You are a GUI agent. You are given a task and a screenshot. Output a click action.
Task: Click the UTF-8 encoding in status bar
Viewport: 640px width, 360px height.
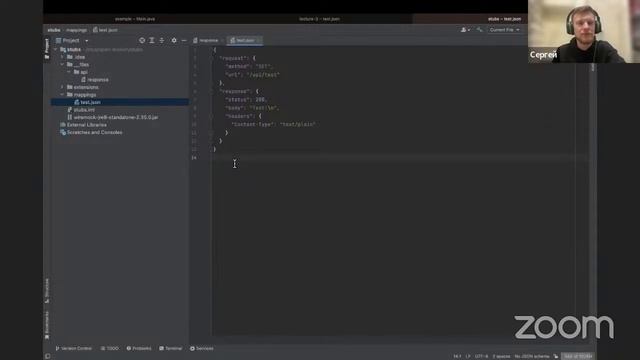point(481,356)
